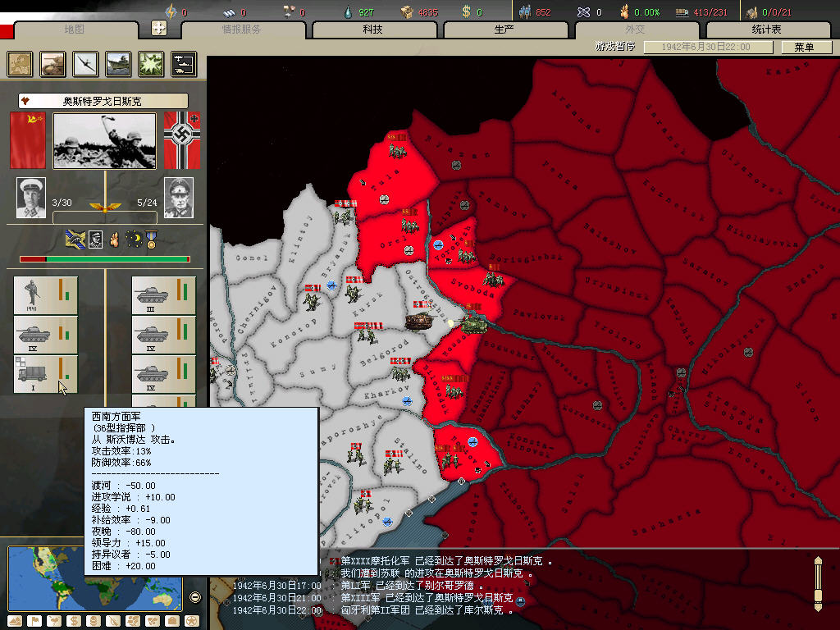Click the river crossing modifier icon
Viewport: 840px width, 630px height.
[75, 240]
